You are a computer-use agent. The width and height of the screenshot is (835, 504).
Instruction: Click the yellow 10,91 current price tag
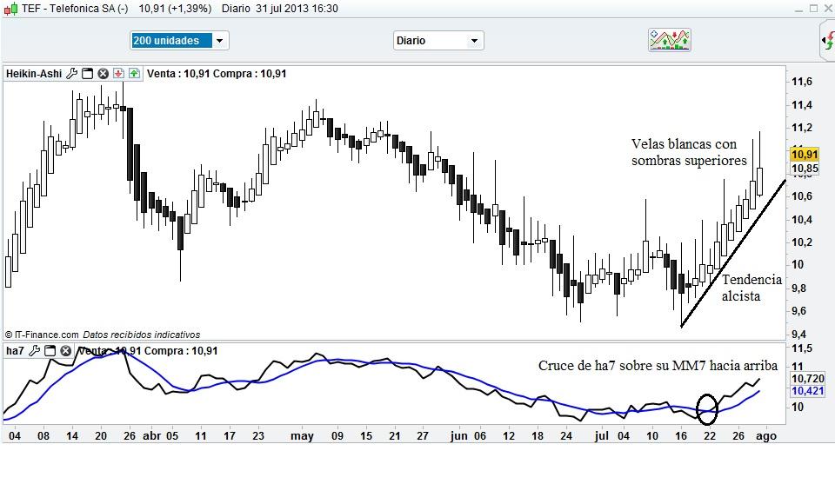[x=804, y=154]
